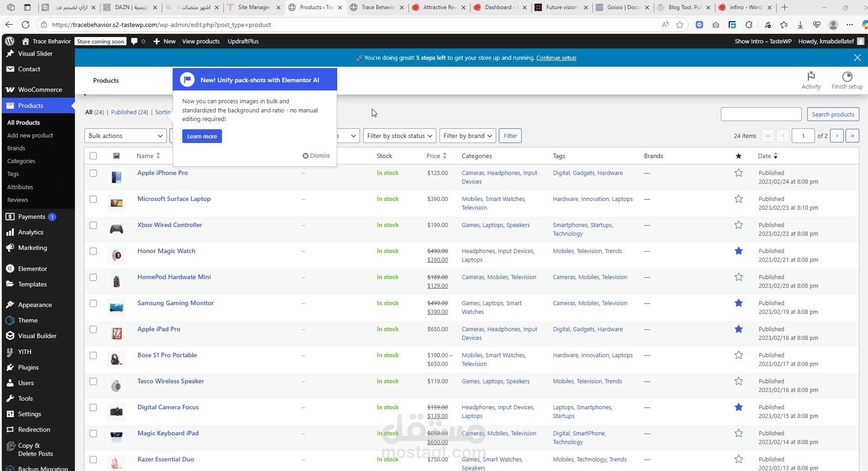Open Add new product submenu item

(x=30, y=135)
